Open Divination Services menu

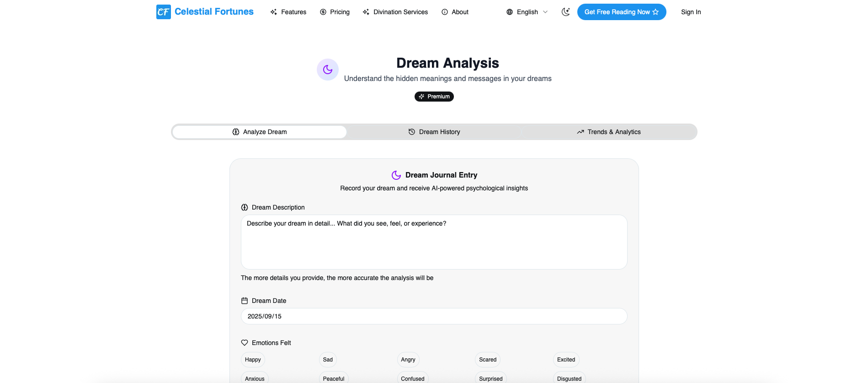point(395,12)
